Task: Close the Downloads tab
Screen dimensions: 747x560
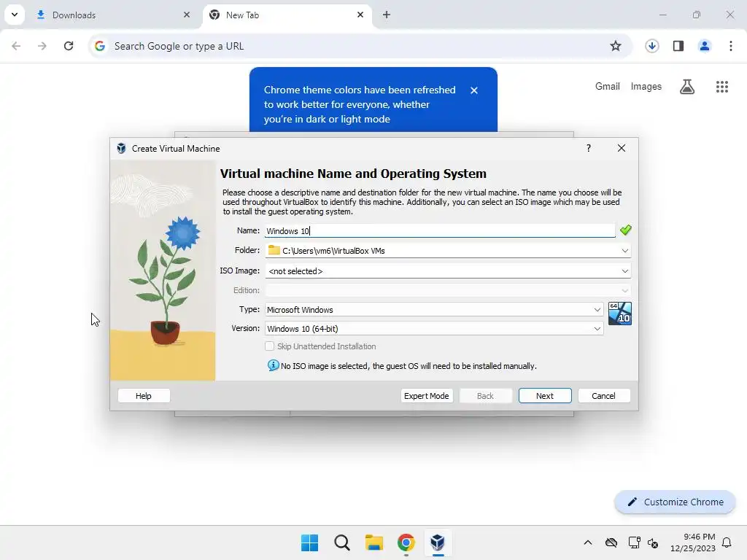Action: click(187, 15)
